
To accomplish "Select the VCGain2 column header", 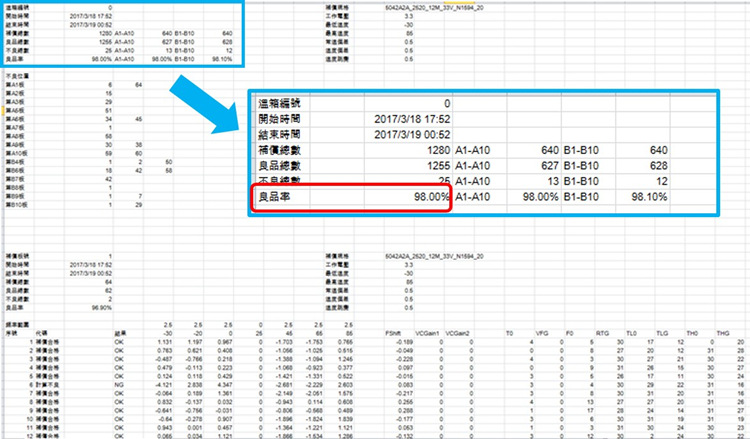I will point(456,333).
